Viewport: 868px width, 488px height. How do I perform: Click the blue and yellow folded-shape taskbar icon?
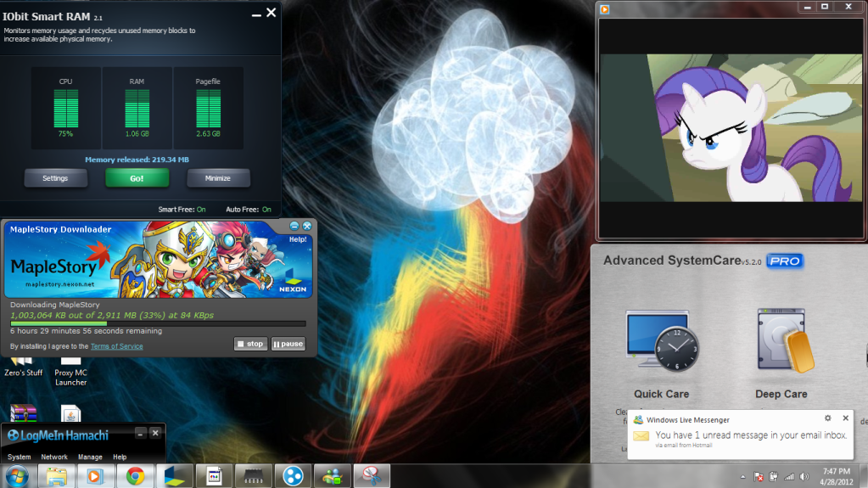175,476
